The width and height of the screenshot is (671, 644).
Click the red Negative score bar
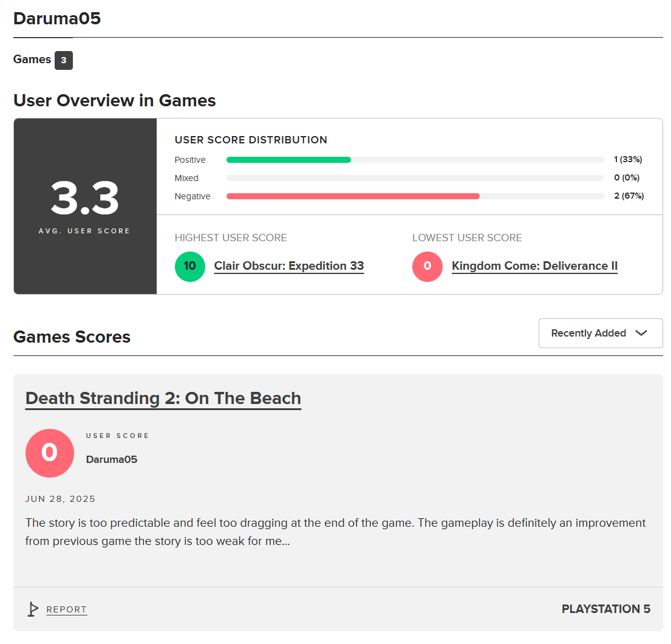(353, 196)
